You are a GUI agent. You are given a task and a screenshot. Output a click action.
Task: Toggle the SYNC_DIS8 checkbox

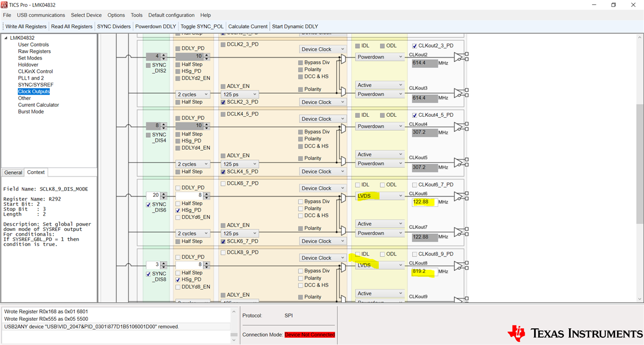point(148,274)
